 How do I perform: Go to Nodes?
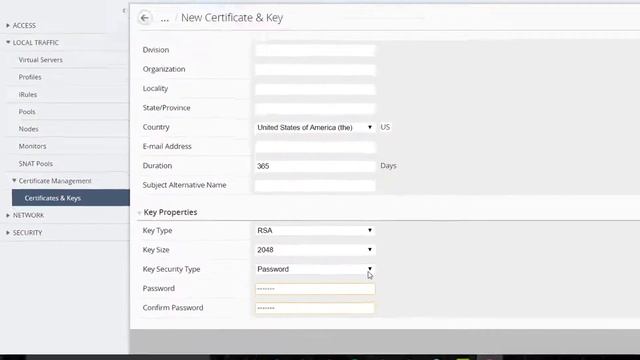tap(28, 129)
